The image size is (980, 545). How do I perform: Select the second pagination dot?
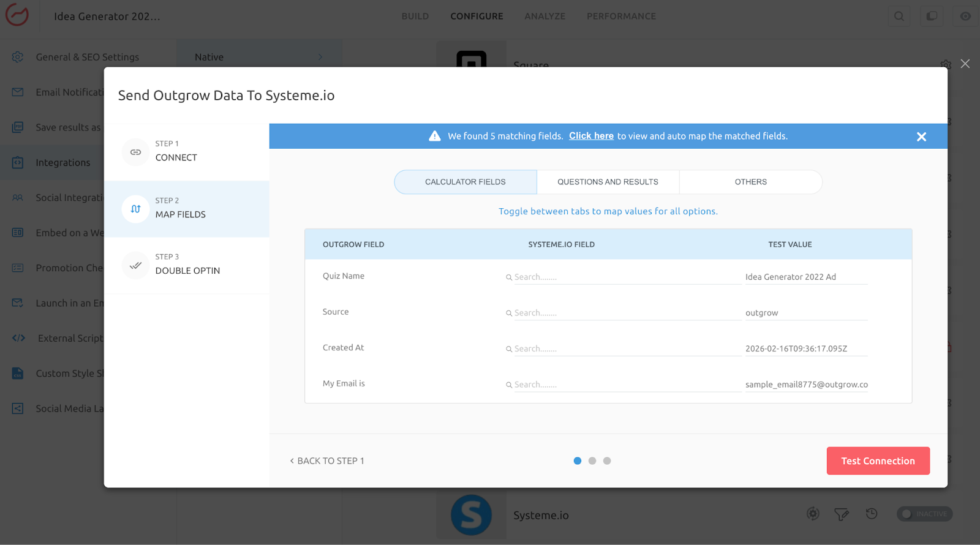[x=592, y=461]
